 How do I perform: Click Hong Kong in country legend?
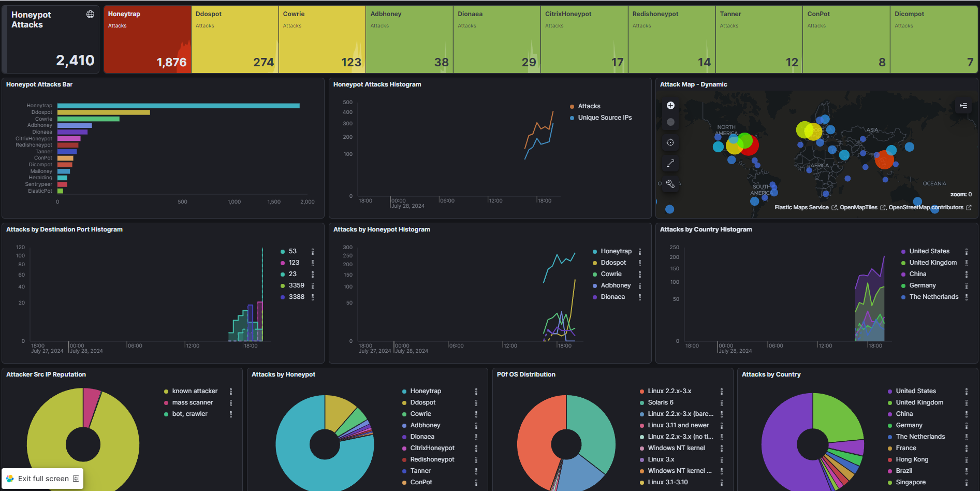[x=912, y=459]
